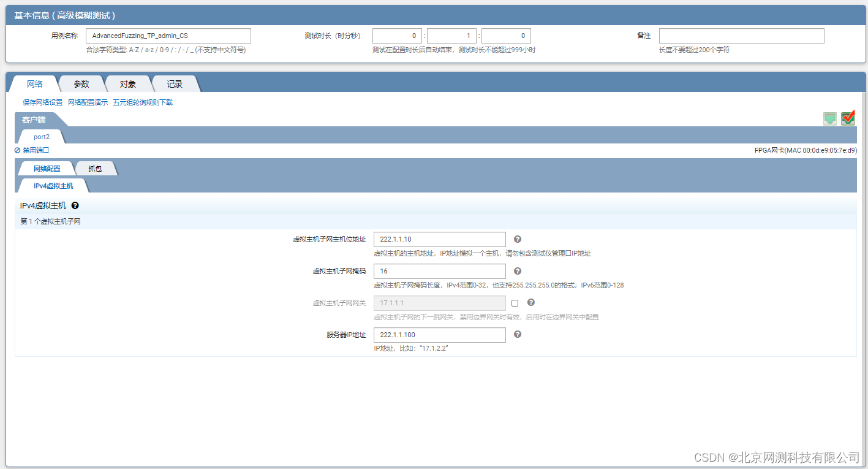The height and width of the screenshot is (469, 868).
Task: Select the port2 tab
Action: (42, 137)
